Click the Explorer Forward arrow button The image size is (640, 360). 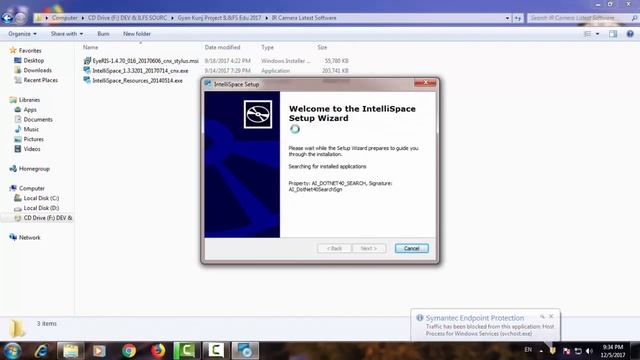point(20,18)
